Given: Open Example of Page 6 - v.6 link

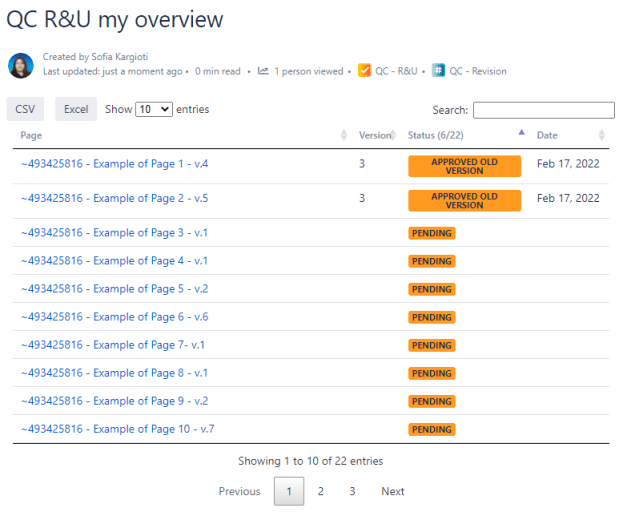Looking at the screenshot, I should [114, 317].
